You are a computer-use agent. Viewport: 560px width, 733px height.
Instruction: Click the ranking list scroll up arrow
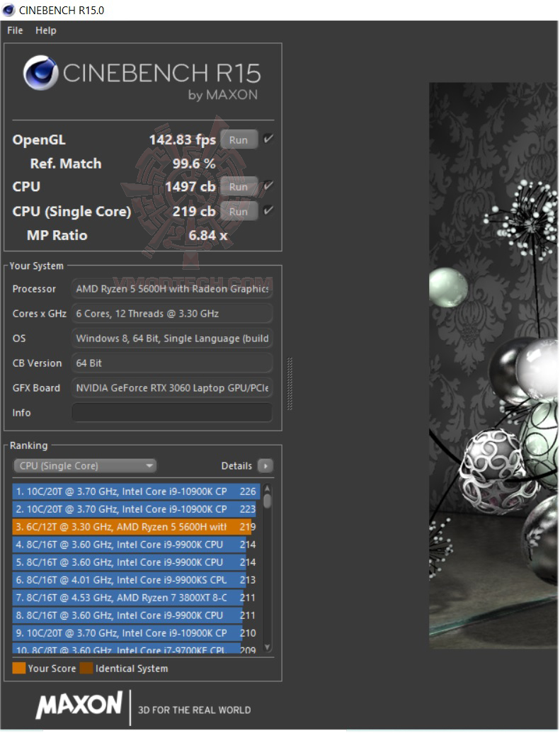coord(268,489)
